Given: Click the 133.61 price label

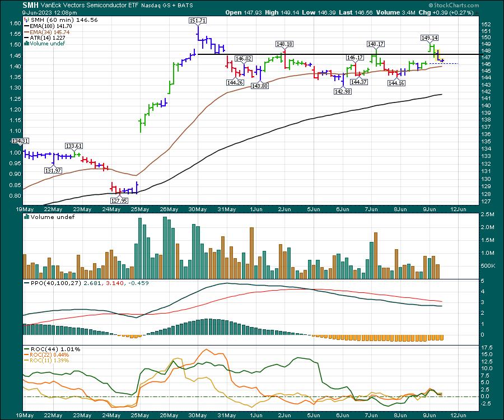Looking at the screenshot, I should (x=74, y=146).
